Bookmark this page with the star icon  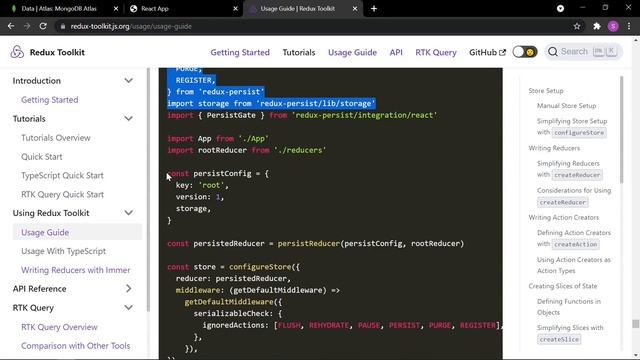click(x=577, y=26)
